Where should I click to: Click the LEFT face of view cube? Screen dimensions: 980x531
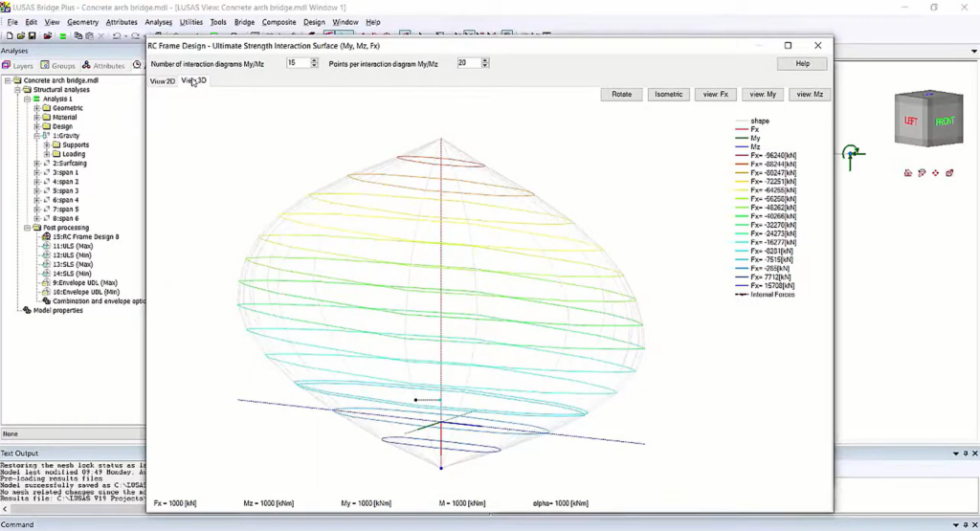(x=911, y=122)
